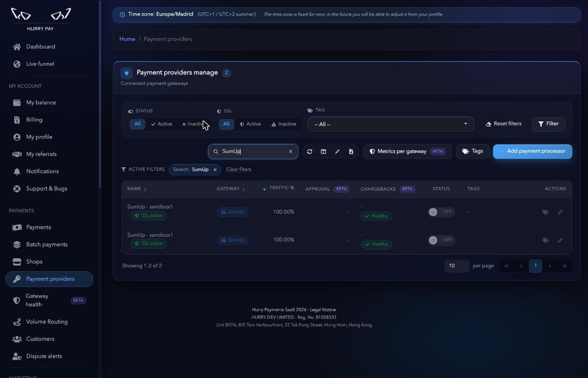Screen dimensions: 588x378
Task: Click the Hurry Pay logo
Action: click(41, 19)
